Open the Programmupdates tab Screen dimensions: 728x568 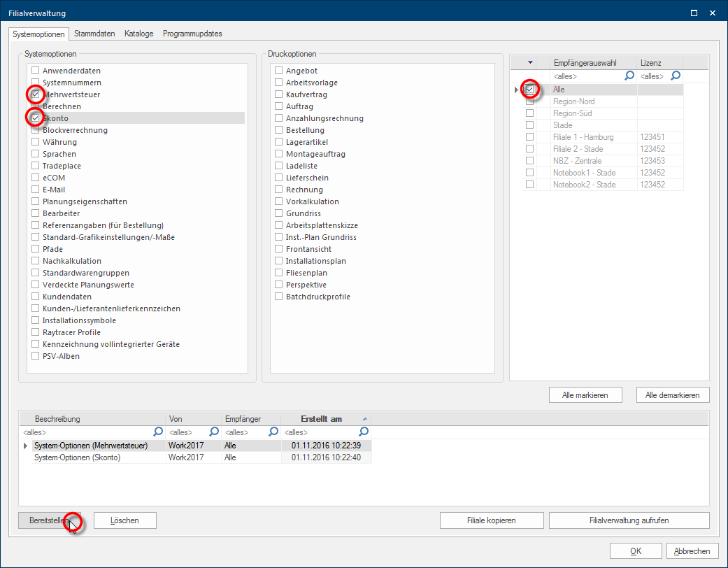pyautogui.click(x=192, y=34)
